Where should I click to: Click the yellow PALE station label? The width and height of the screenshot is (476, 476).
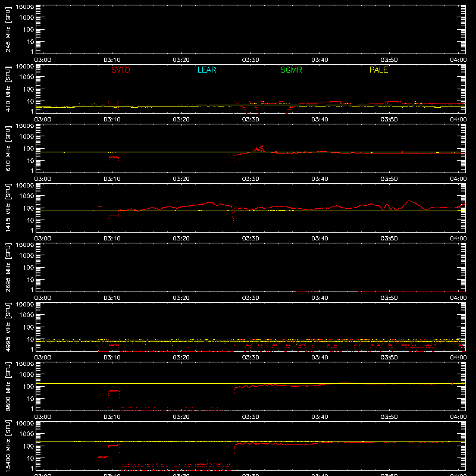click(x=378, y=70)
